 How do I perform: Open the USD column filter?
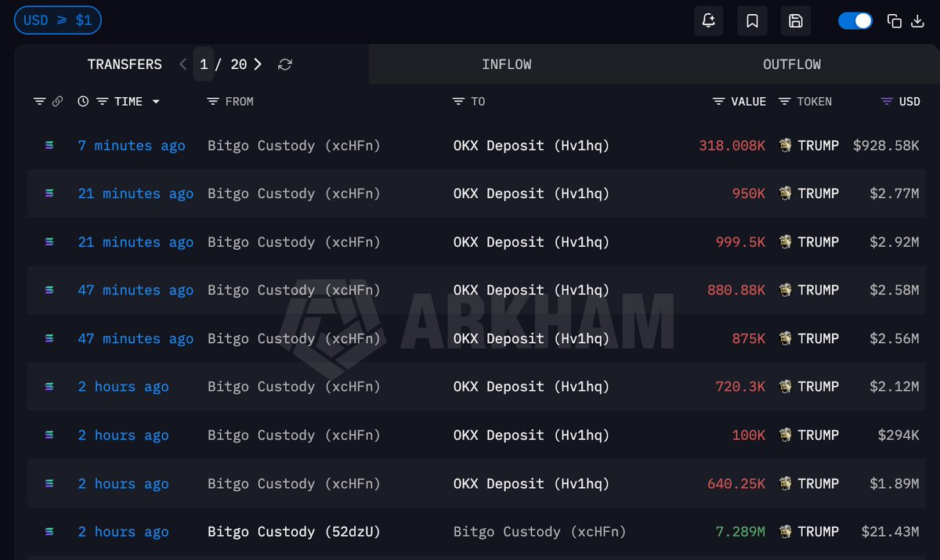click(x=887, y=102)
